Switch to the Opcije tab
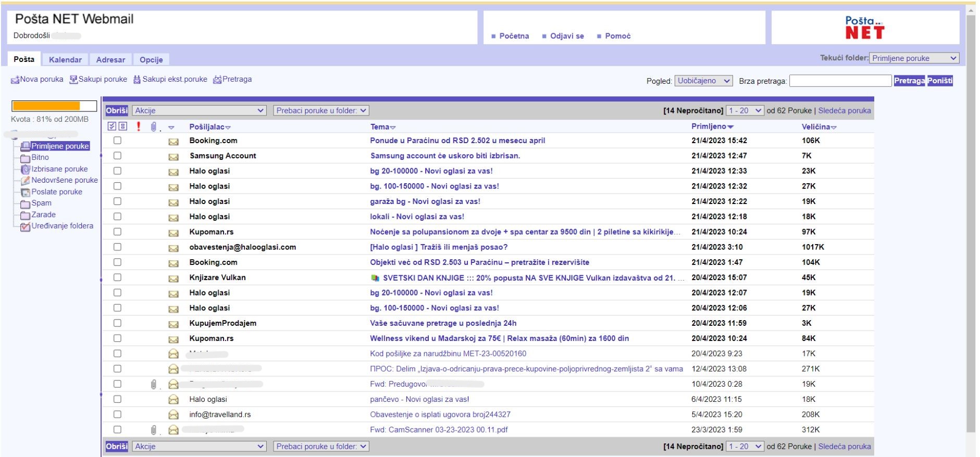 [x=151, y=59]
